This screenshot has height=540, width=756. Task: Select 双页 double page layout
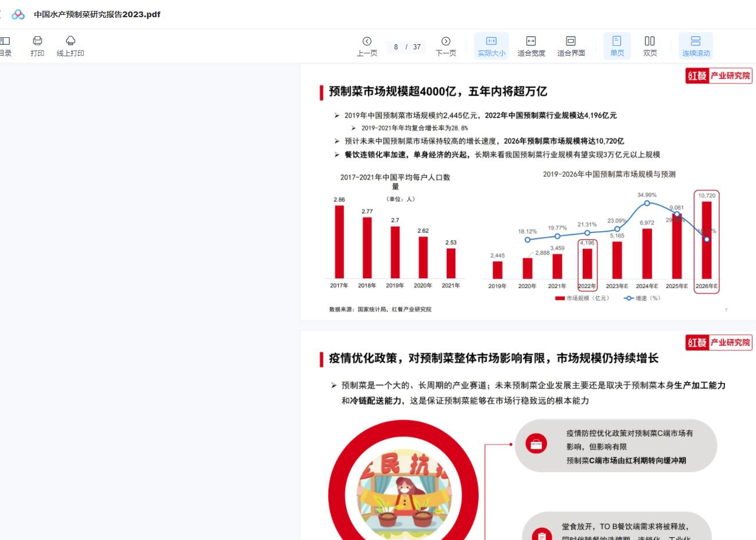pos(650,46)
